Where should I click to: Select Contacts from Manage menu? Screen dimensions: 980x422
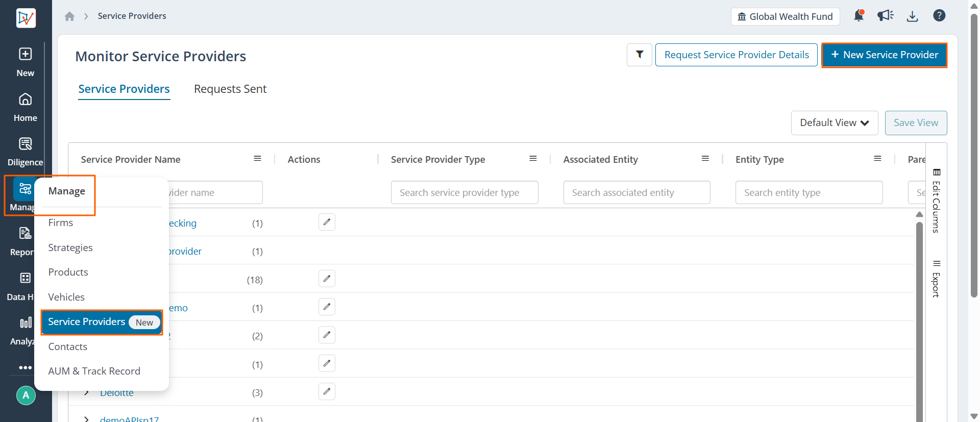point(68,346)
